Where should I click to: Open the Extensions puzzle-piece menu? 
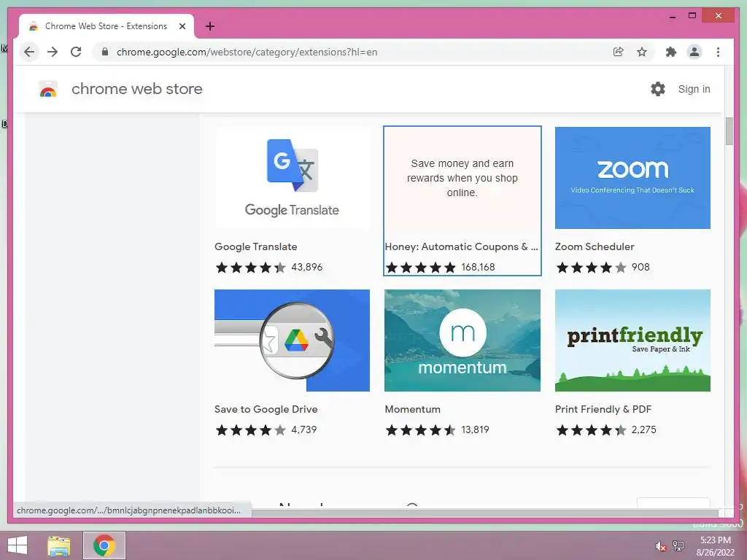pos(671,52)
